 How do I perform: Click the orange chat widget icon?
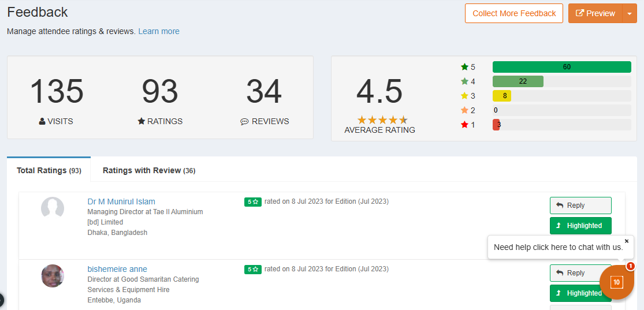(x=616, y=282)
